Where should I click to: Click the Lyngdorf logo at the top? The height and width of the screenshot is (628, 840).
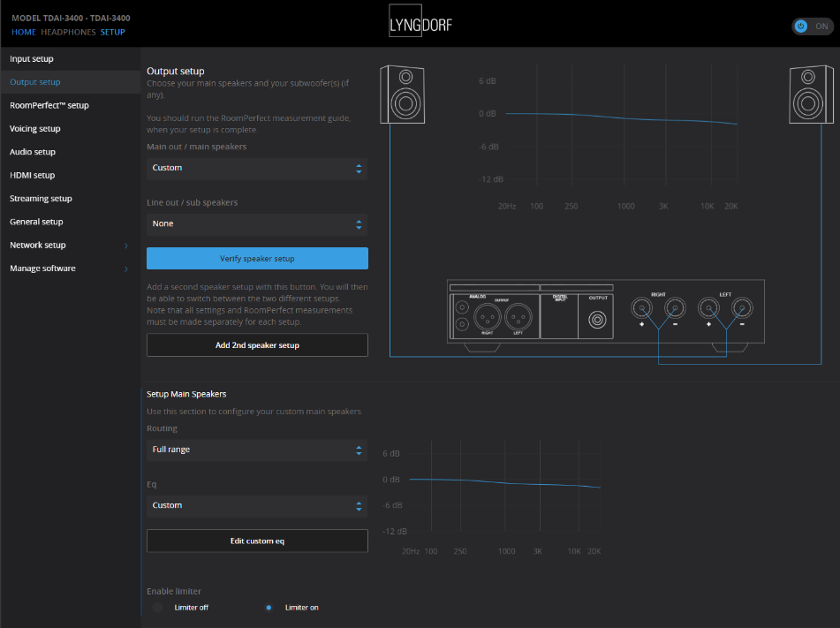tap(419, 19)
